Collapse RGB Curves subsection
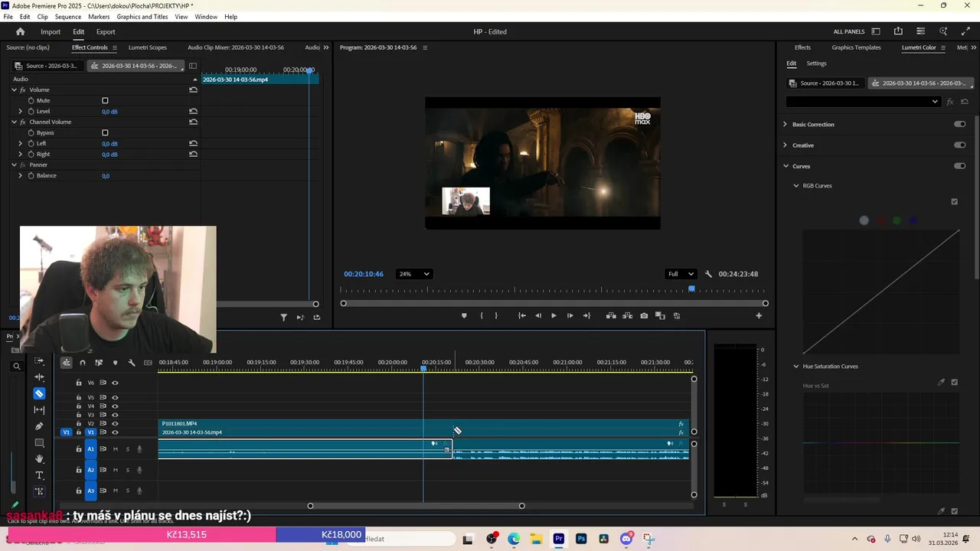 (x=795, y=185)
